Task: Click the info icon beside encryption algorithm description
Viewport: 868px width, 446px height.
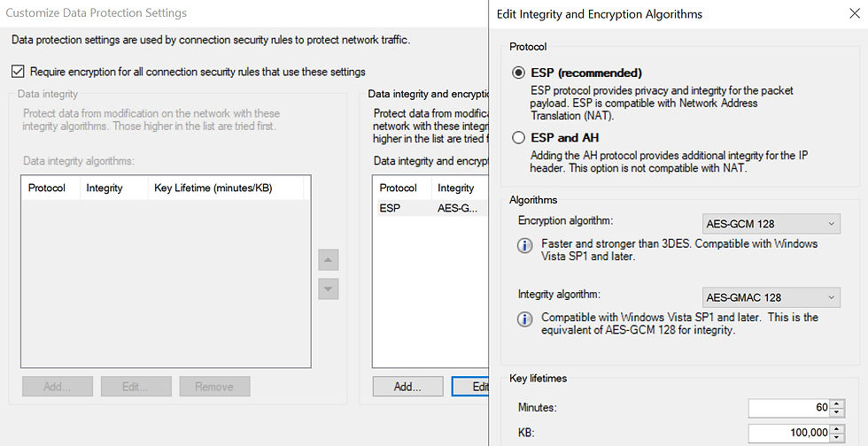Action: click(x=525, y=245)
